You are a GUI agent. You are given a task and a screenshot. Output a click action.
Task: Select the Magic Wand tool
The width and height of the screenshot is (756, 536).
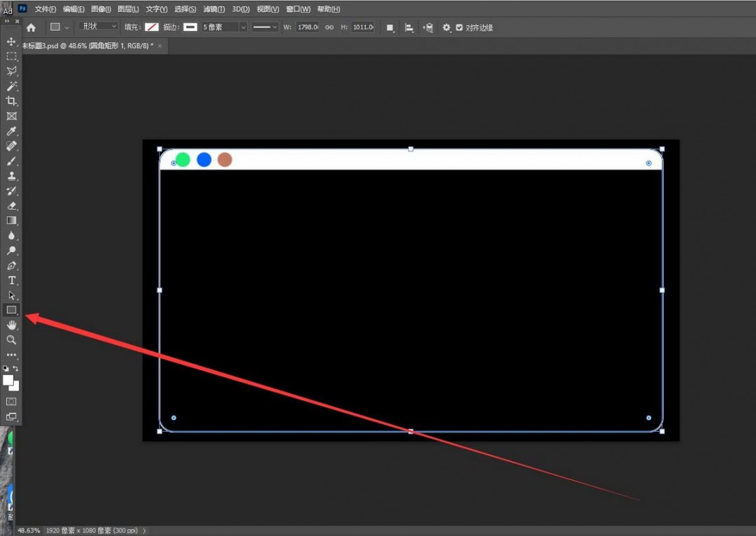[11, 86]
